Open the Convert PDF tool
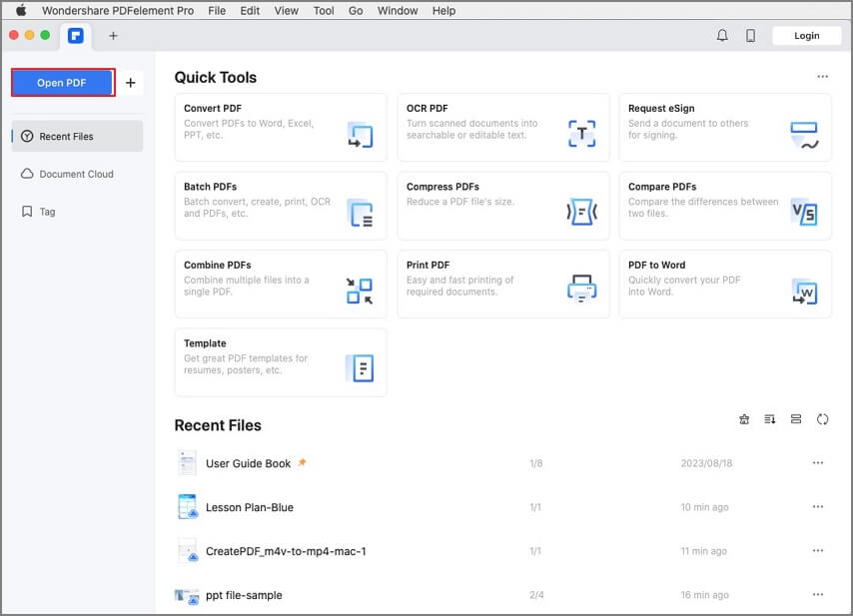Screen dimensions: 853x616 click(x=280, y=127)
